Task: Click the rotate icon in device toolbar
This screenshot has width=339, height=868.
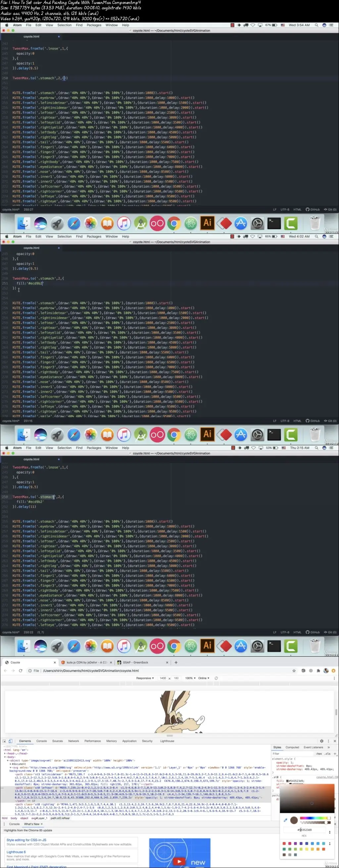Action: [x=216, y=678]
